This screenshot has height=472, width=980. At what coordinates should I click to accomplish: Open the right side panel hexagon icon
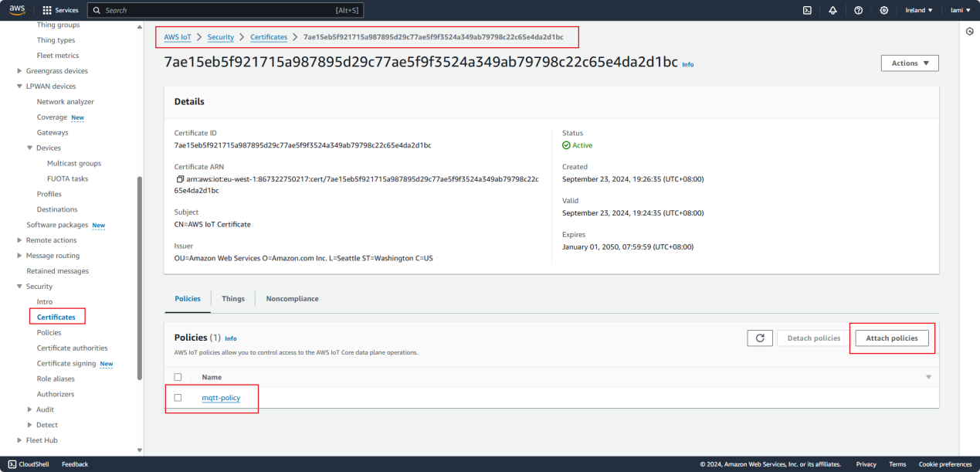click(x=969, y=32)
